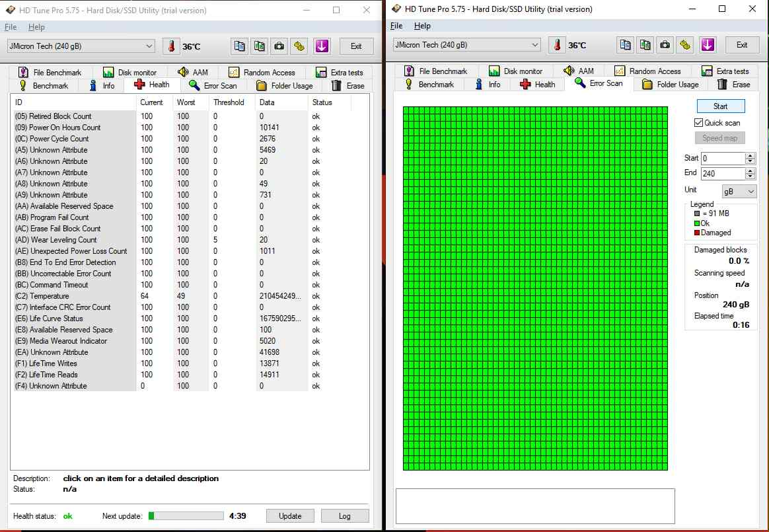Click copy-text-to-clipboard icon in Error Scan window
769x532 pixels.
[x=625, y=45]
